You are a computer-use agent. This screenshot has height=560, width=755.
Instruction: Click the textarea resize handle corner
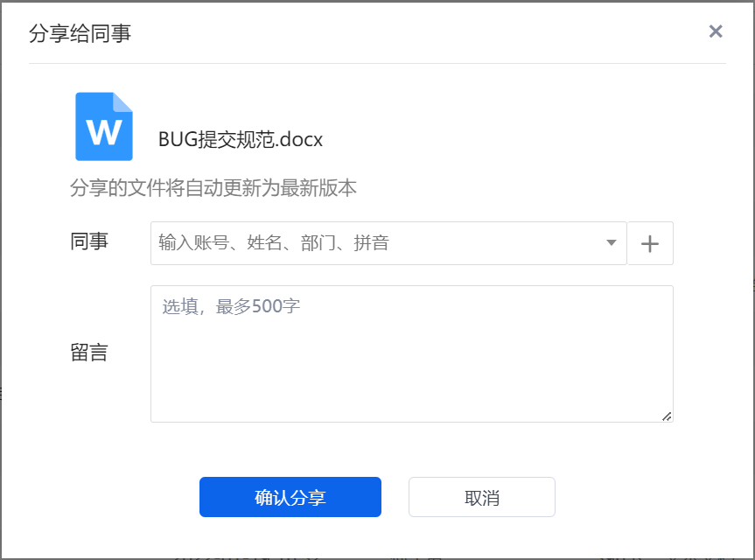pyautogui.click(x=667, y=416)
